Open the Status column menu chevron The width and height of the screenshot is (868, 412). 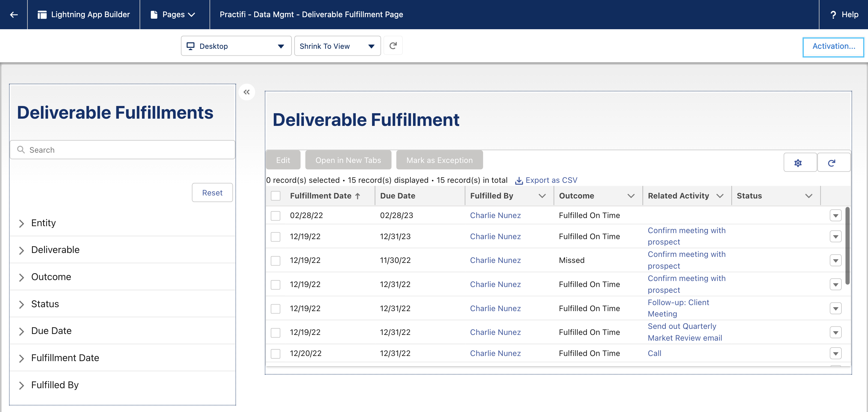coord(809,196)
